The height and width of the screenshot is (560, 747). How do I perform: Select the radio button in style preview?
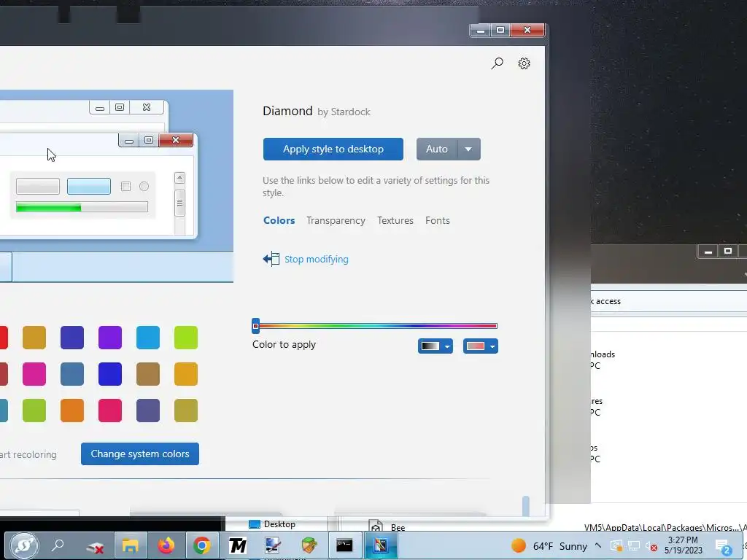tap(144, 186)
